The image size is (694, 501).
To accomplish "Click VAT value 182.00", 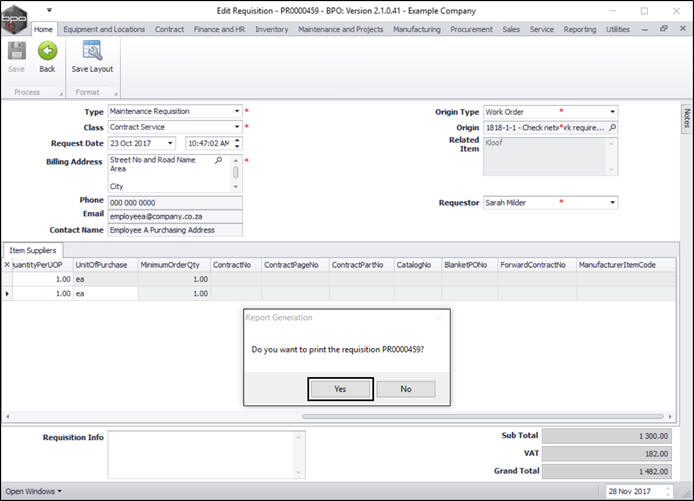I will 607,454.
